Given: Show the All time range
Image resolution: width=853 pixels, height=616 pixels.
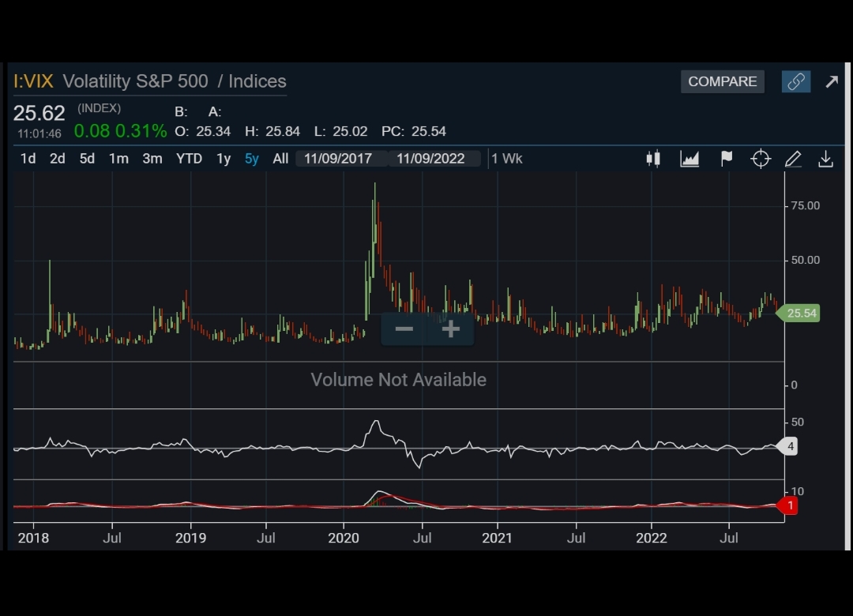Looking at the screenshot, I should point(280,159).
